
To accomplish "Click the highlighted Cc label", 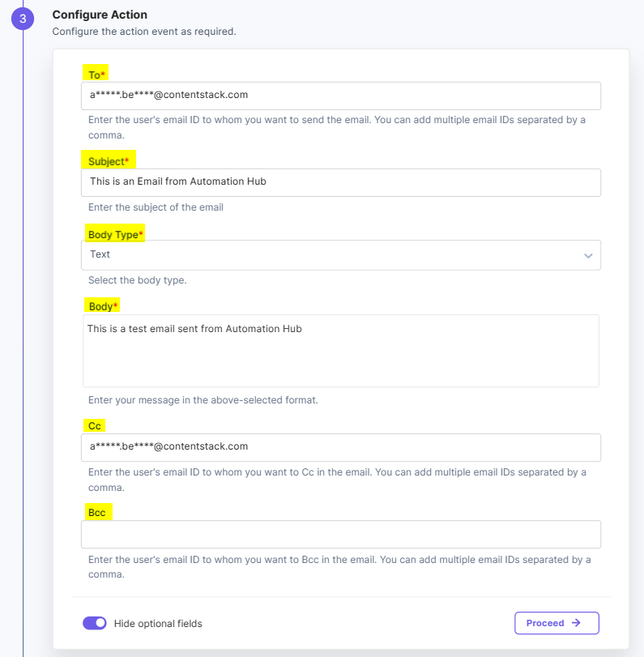I will click(x=95, y=425).
